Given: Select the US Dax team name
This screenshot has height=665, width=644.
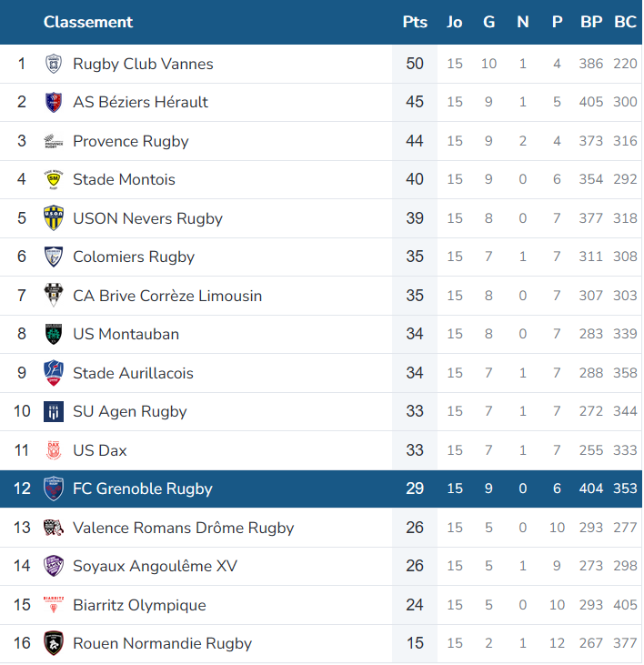Looking at the screenshot, I should point(100,450).
